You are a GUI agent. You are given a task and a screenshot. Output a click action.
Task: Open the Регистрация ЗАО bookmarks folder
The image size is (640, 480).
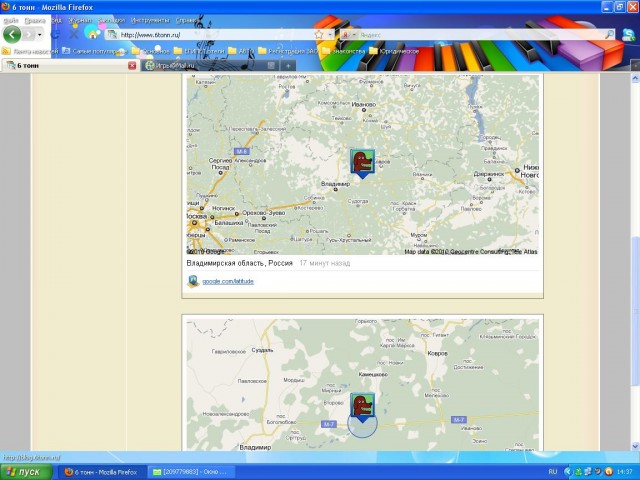288,51
